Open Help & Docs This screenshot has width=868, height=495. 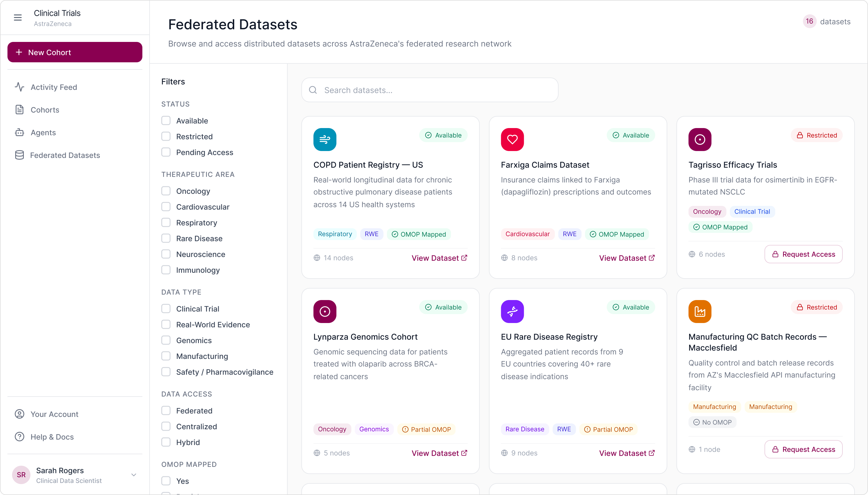(x=75, y=437)
